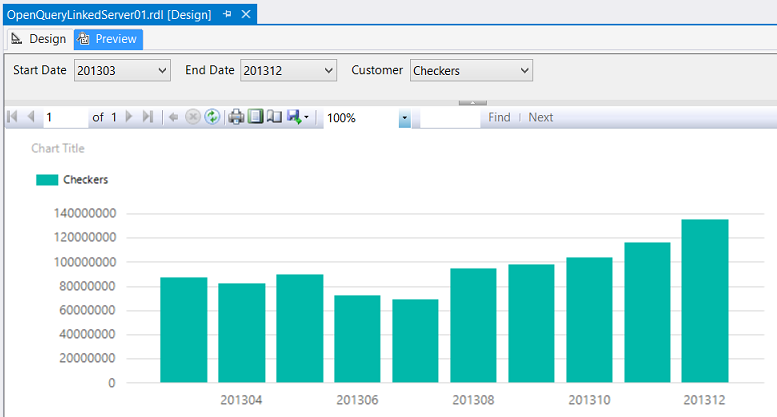Switch to the Design tab
Viewport: 777px width, 417px height.
point(38,39)
